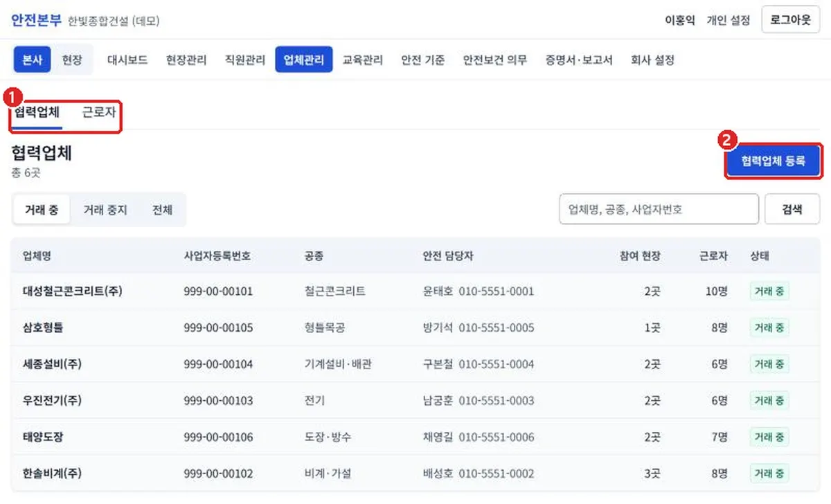Viewport: 831px width, 504px height.
Task: Open 우진전기(주) company row
Action: tap(415, 401)
